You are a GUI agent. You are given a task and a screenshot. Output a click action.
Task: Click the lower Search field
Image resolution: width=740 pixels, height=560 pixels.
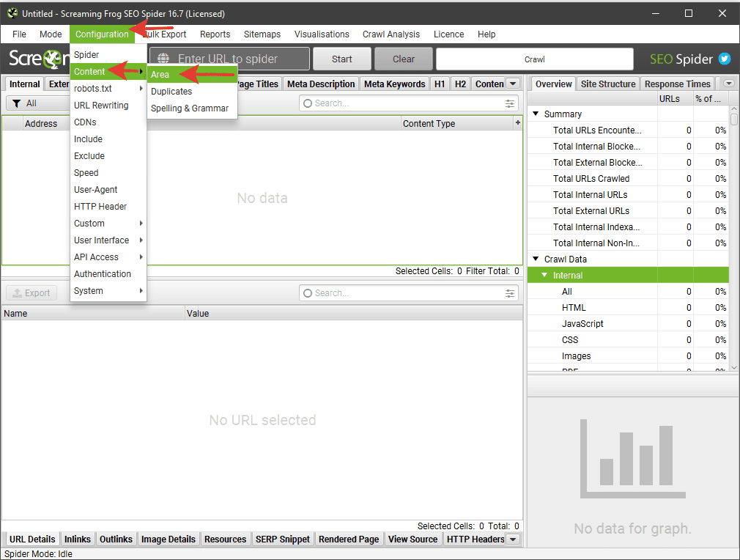point(409,293)
